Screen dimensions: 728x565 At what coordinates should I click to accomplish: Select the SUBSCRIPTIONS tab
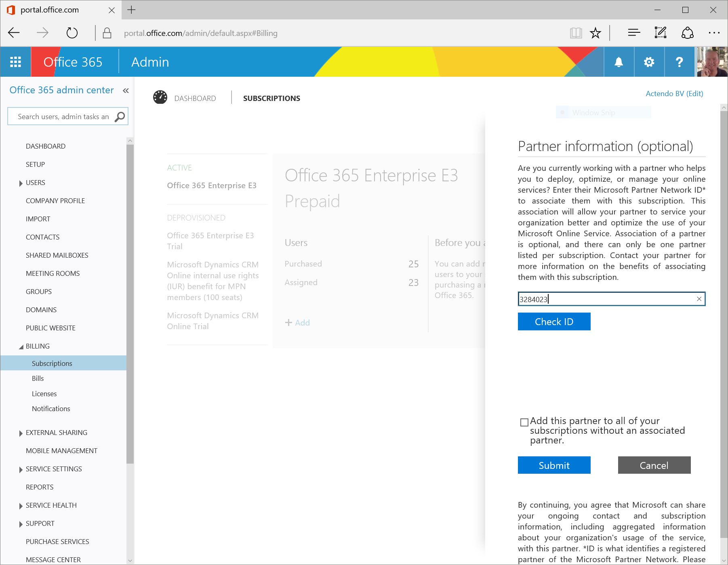271,98
